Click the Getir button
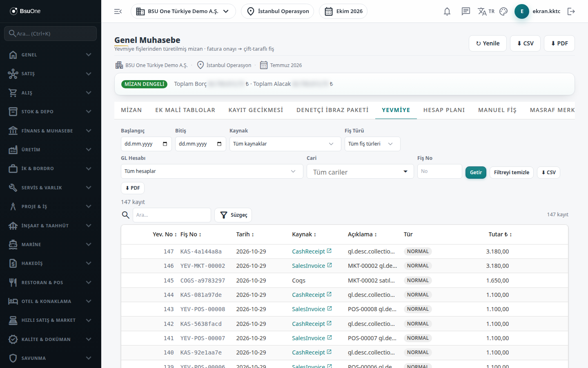Viewport: 588px width, 368px height. click(x=476, y=173)
